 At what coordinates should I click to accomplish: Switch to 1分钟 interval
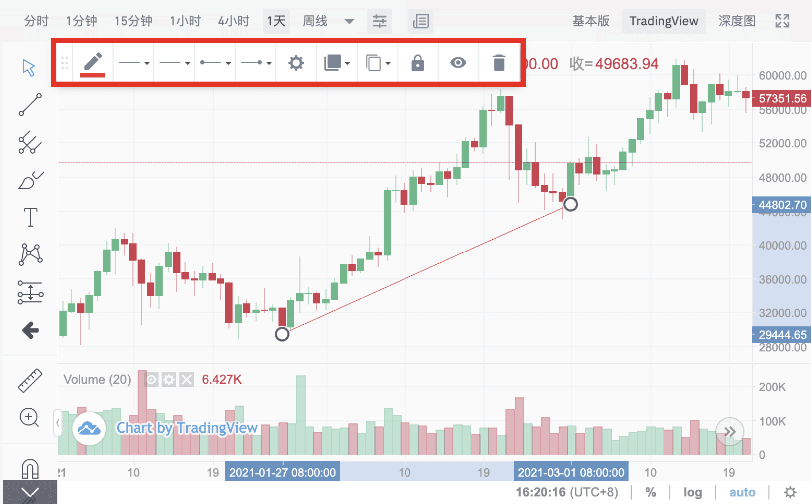tap(81, 21)
